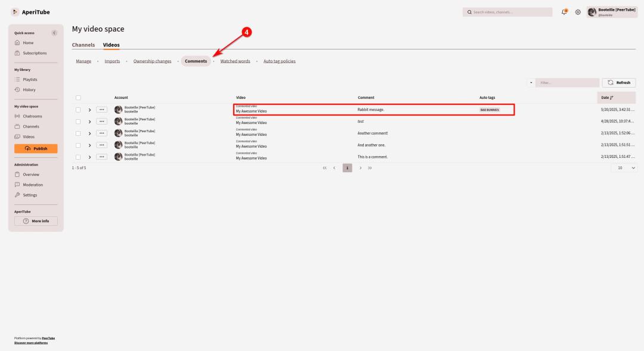Open the notifications bell icon
The image size is (644, 351).
pyautogui.click(x=564, y=12)
